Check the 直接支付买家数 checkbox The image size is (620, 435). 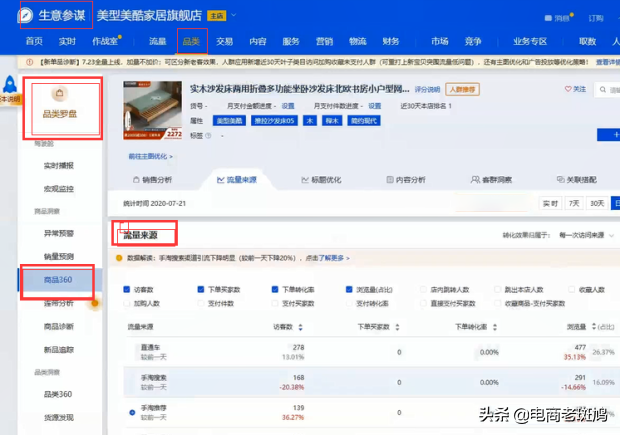423,303
